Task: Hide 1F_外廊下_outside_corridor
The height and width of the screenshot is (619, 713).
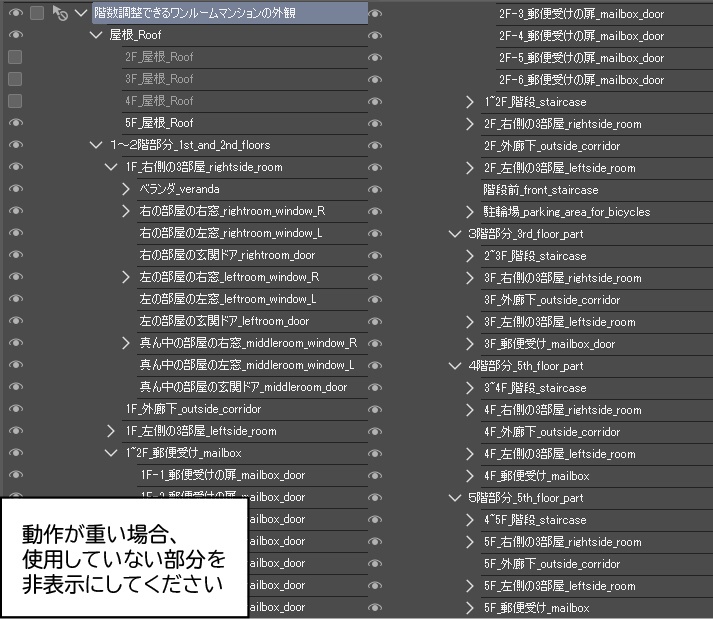Action: click(15, 409)
